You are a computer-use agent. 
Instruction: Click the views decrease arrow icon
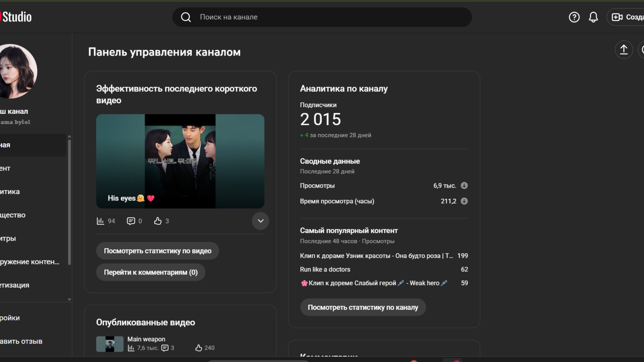[x=464, y=185]
